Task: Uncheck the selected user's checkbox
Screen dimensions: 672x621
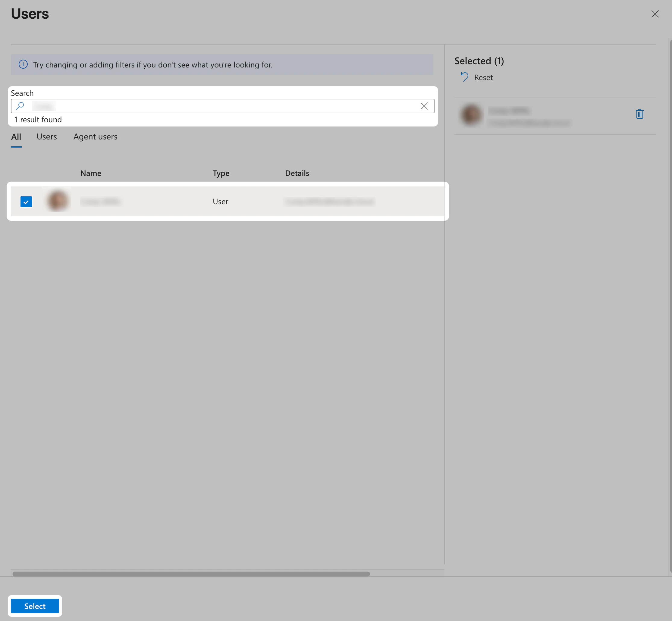Action: point(26,201)
